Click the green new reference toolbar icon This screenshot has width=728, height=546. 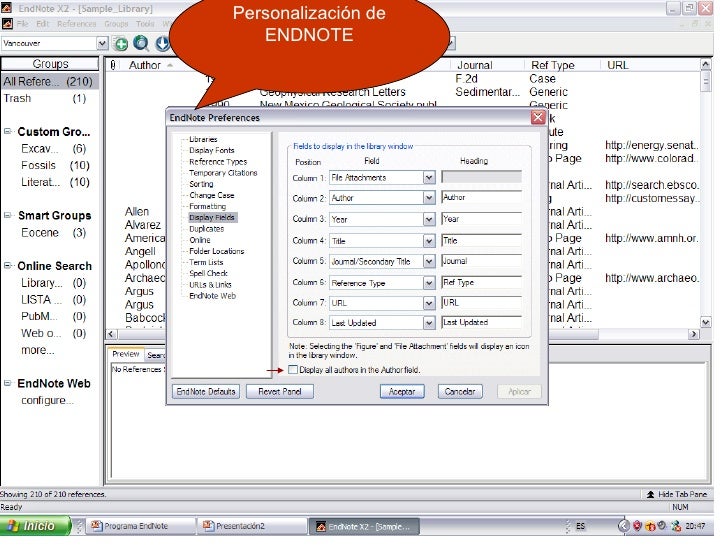point(121,44)
